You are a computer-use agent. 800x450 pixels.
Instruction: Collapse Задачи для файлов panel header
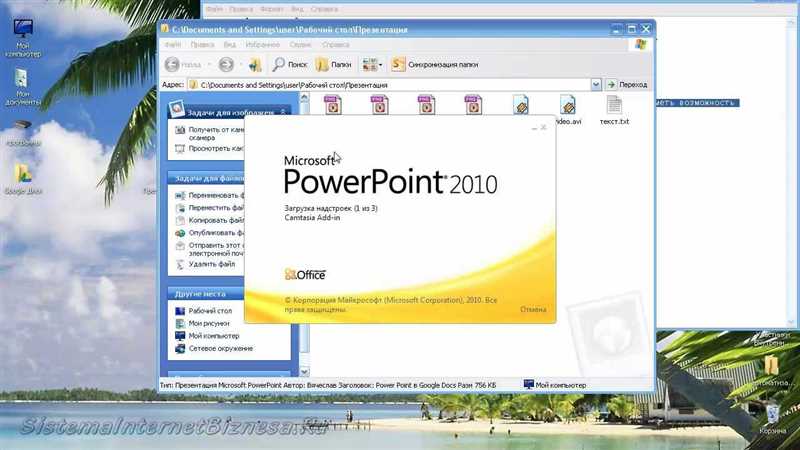pyautogui.click(x=206, y=178)
